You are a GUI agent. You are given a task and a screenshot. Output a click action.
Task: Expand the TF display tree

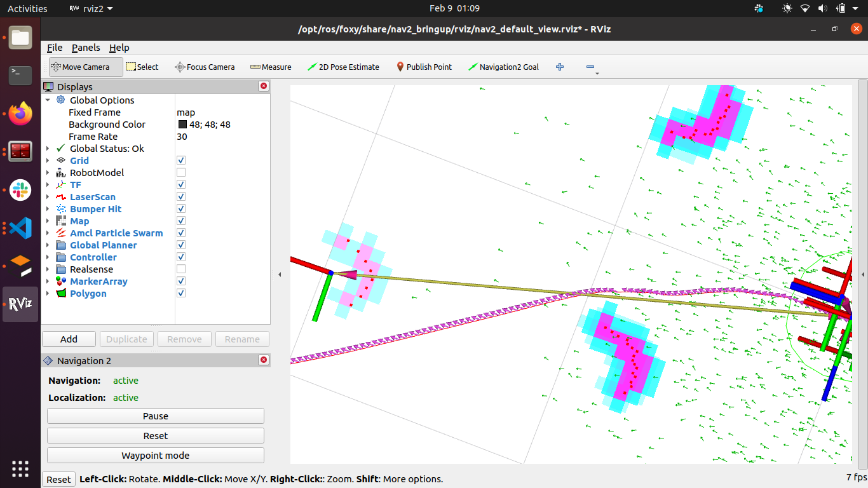pos(47,184)
